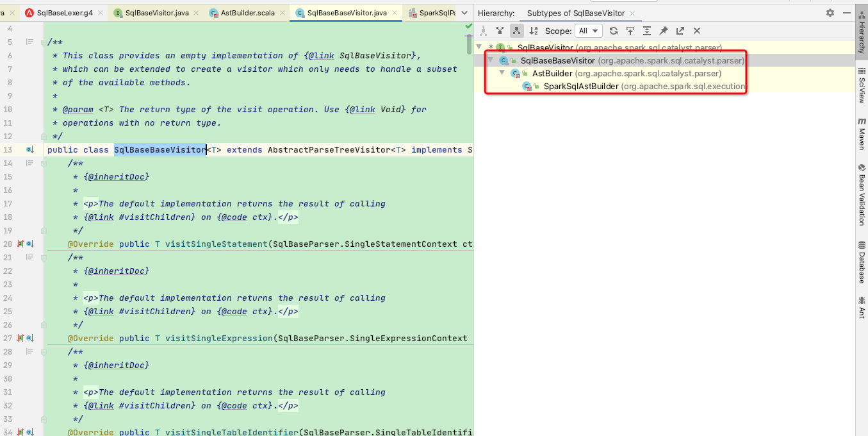Export hierarchy to text file
The height and width of the screenshot is (436, 868).
(680, 31)
